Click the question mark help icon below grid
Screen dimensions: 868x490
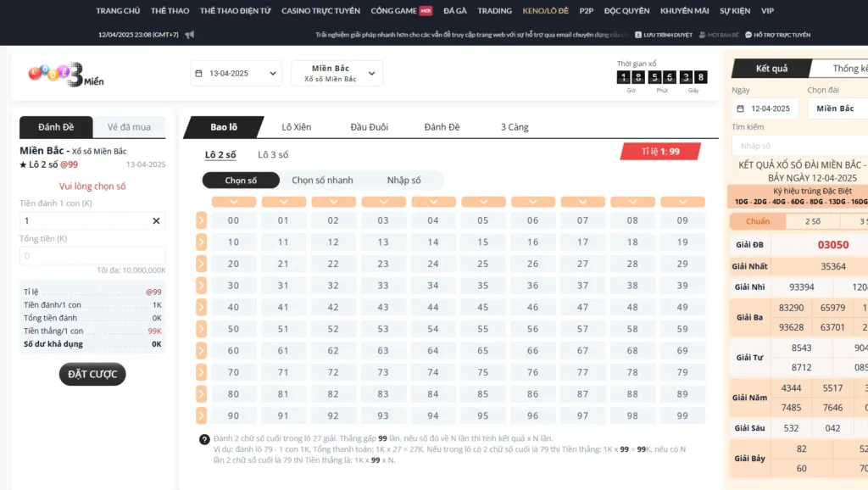(x=204, y=439)
